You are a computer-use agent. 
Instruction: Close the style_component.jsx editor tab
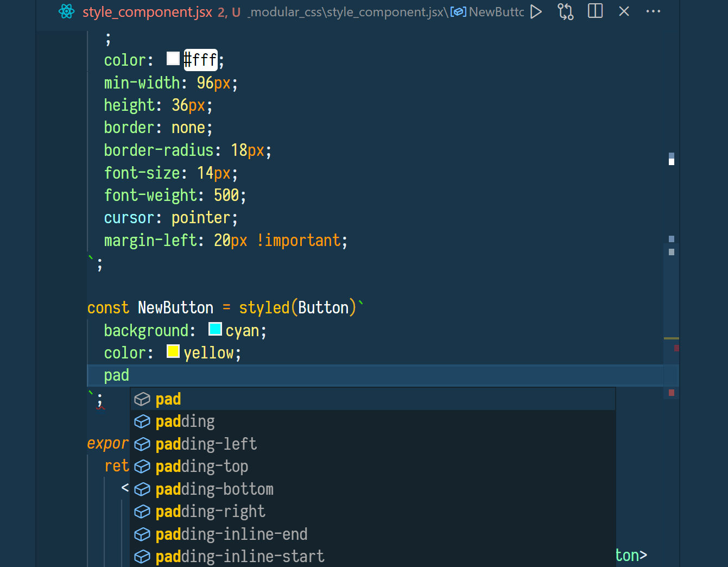tap(624, 11)
